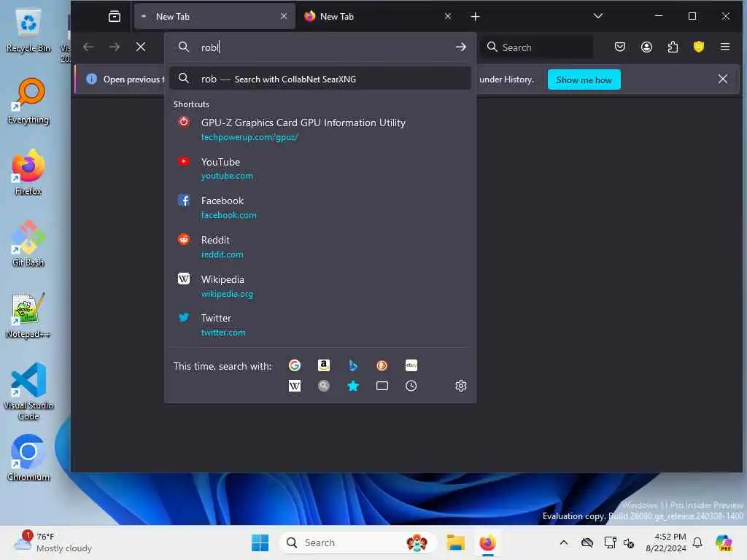Close the second New Tab

pyautogui.click(x=448, y=16)
